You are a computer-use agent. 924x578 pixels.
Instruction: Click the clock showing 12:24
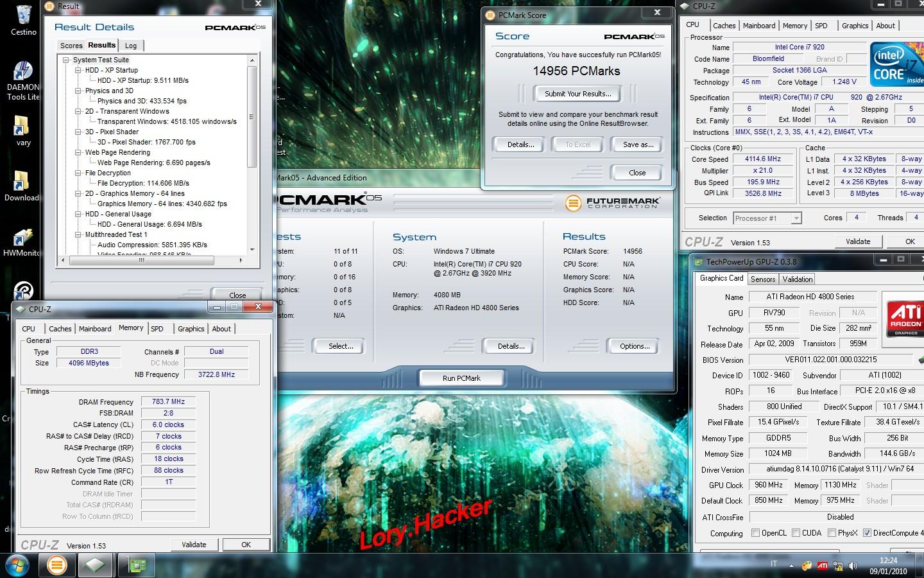[888, 561]
